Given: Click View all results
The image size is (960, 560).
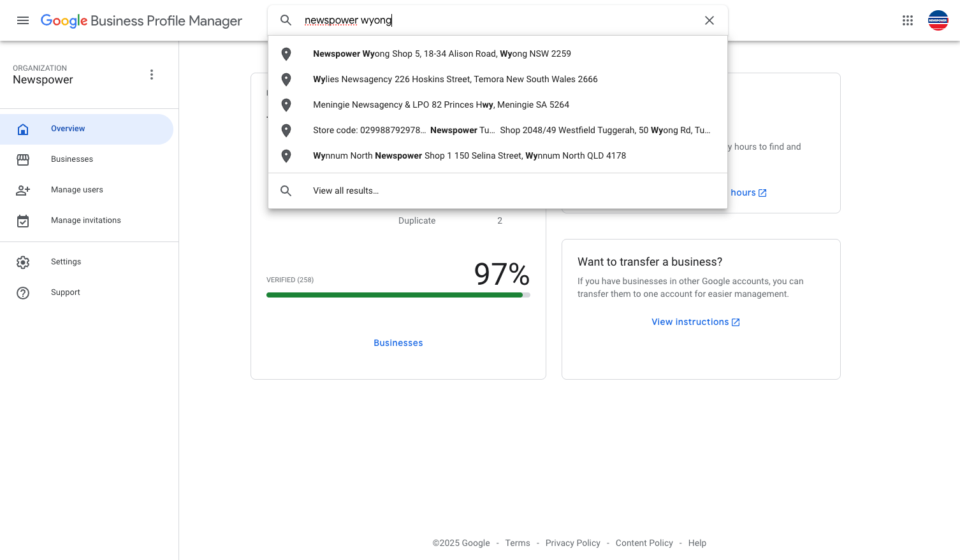Looking at the screenshot, I should coord(498,191).
